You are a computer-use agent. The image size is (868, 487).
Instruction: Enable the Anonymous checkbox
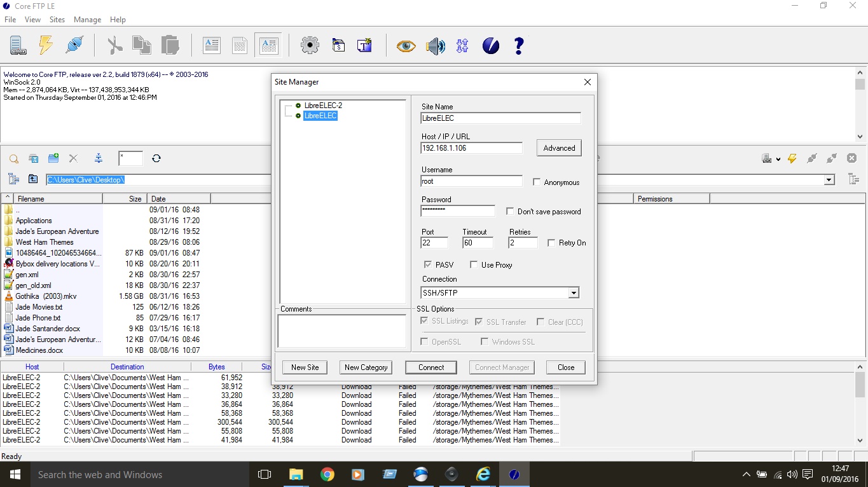[x=537, y=182]
